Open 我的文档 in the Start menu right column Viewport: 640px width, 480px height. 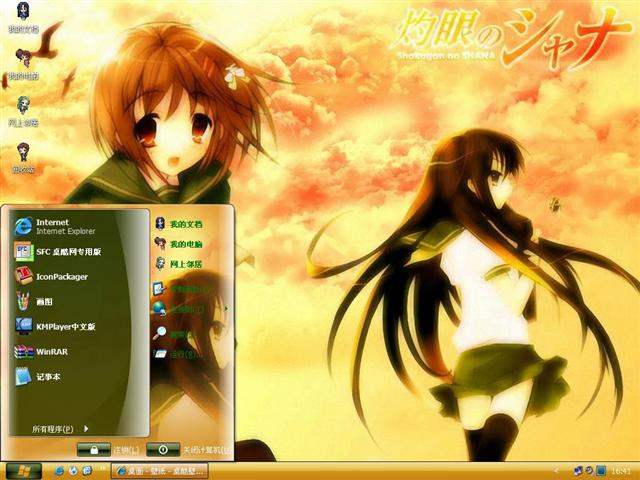[178, 224]
